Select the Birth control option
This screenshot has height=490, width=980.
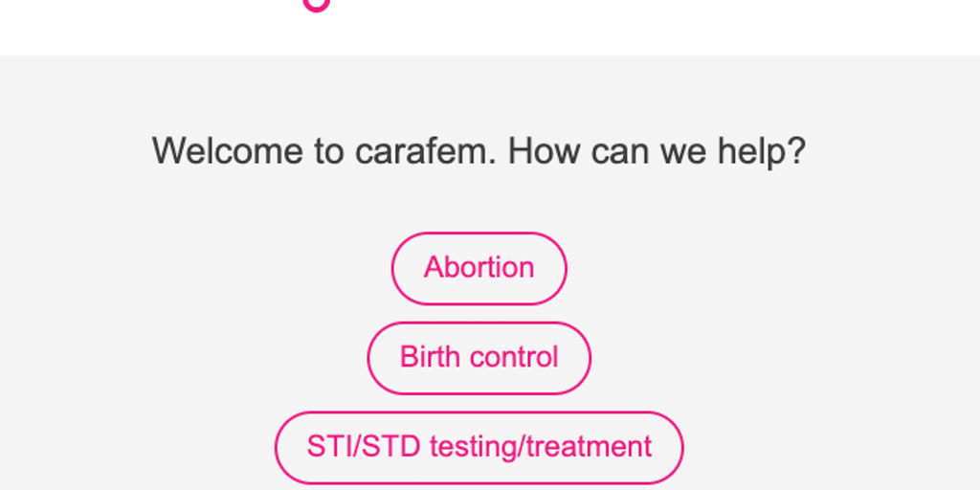[479, 358]
